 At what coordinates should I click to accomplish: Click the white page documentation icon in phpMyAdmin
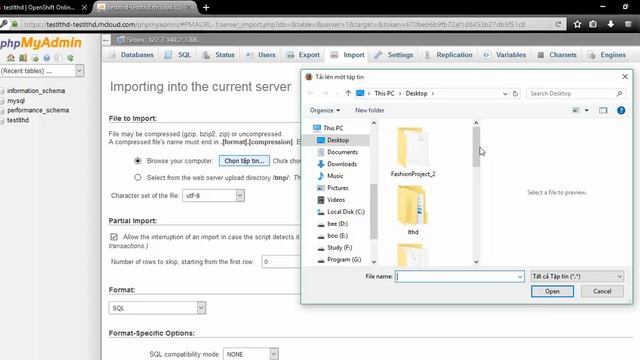click(59, 58)
